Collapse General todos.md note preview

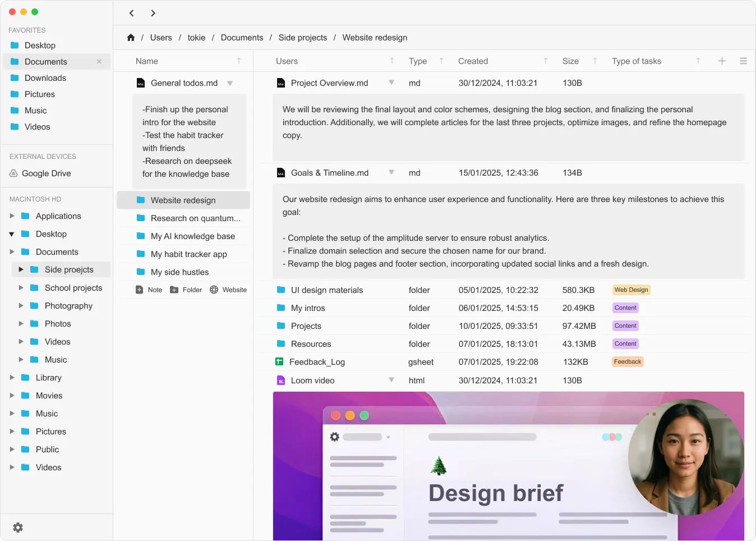tap(230, 83)
